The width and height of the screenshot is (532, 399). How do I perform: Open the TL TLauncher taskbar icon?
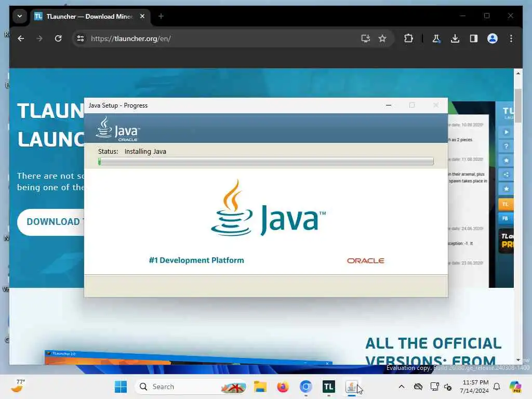click(328, 387)
